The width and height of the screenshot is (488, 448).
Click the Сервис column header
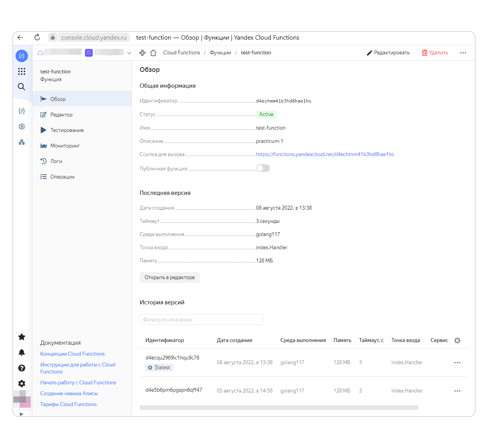[x=439, y=340]
